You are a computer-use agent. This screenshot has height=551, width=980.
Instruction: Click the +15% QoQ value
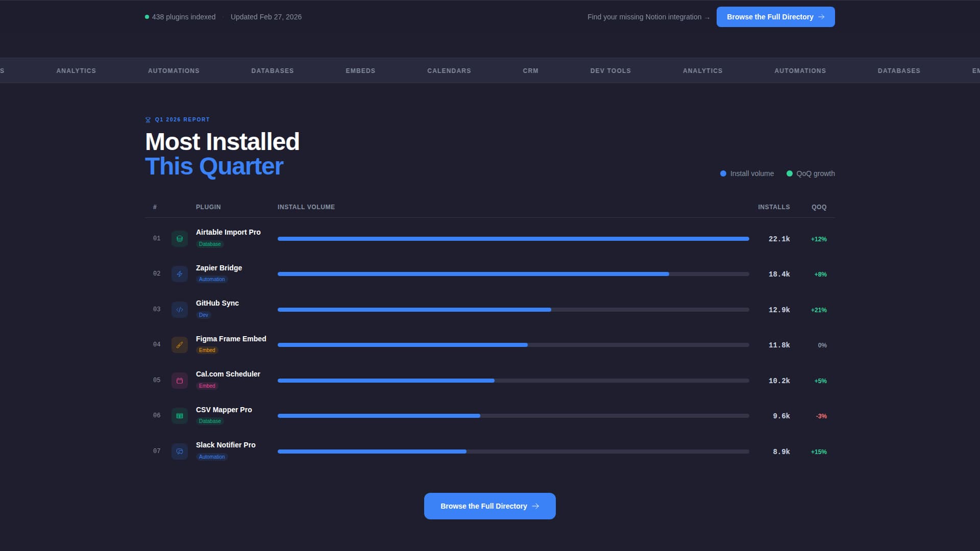tap(819, 452)
